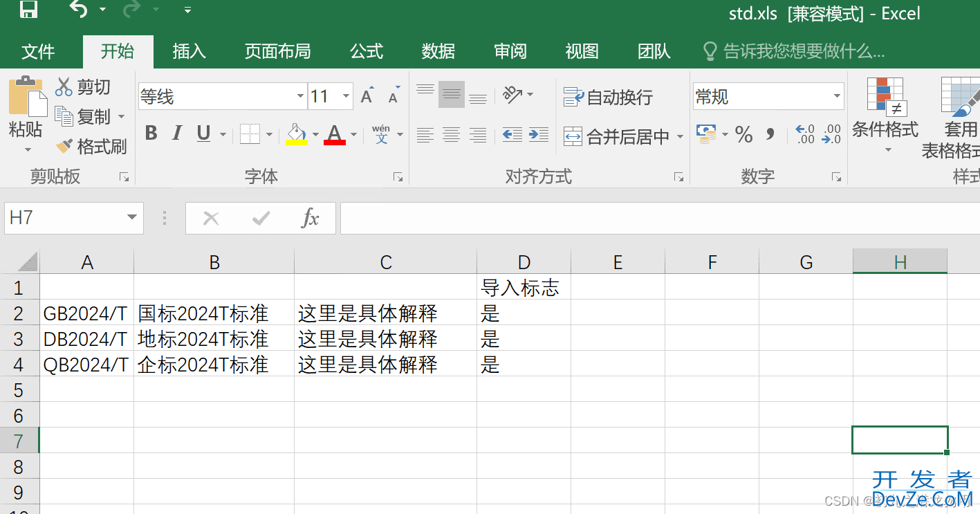Increase cell indent
This screenshot has width=980, height=514.
[x=539, y=135]
